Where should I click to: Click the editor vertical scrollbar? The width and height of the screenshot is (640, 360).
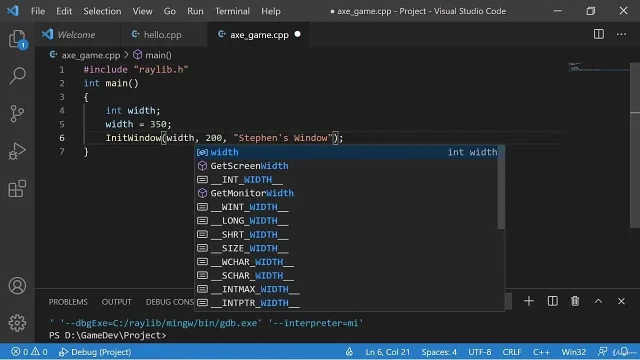tap(635, 145)
